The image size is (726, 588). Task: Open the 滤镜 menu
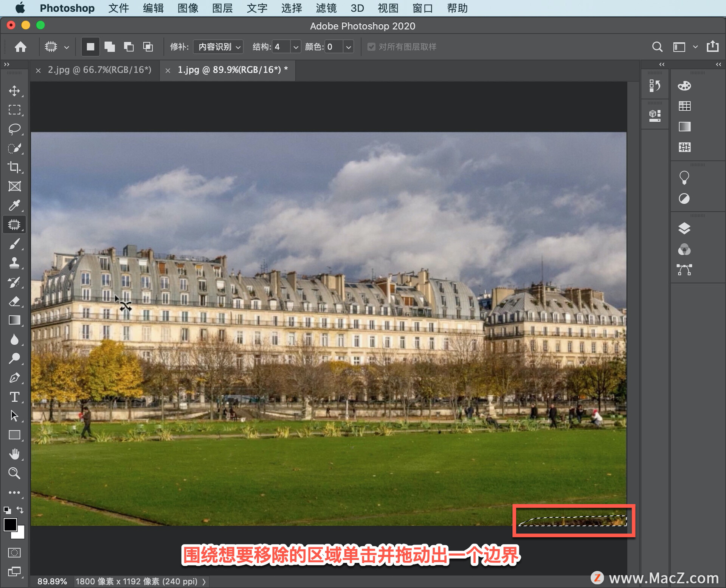[326, 8]
